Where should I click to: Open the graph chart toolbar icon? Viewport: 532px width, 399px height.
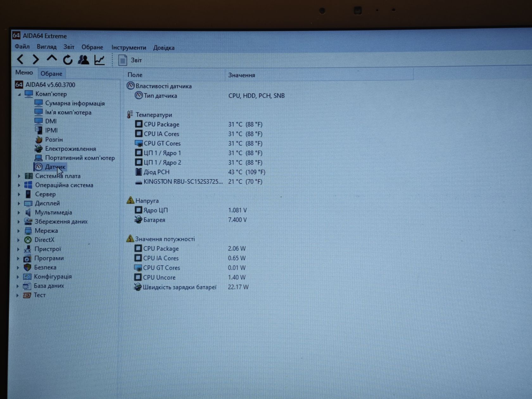(x=99, y=60)
